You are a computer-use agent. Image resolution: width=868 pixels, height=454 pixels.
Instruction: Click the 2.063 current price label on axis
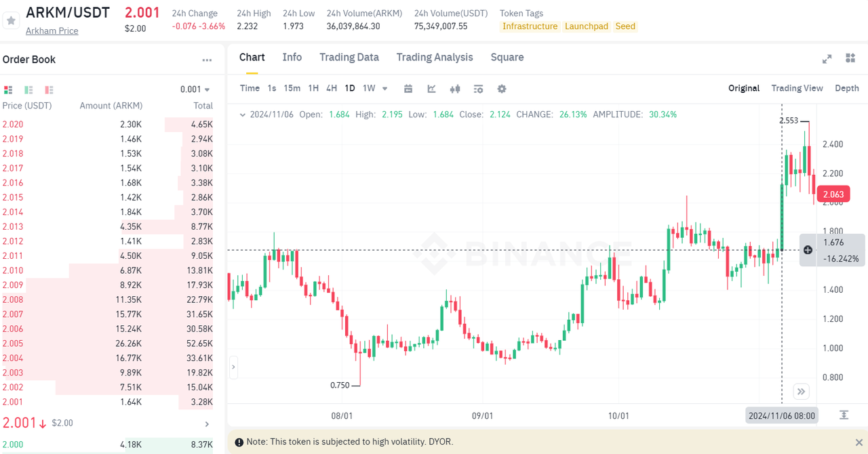(833, 194)
